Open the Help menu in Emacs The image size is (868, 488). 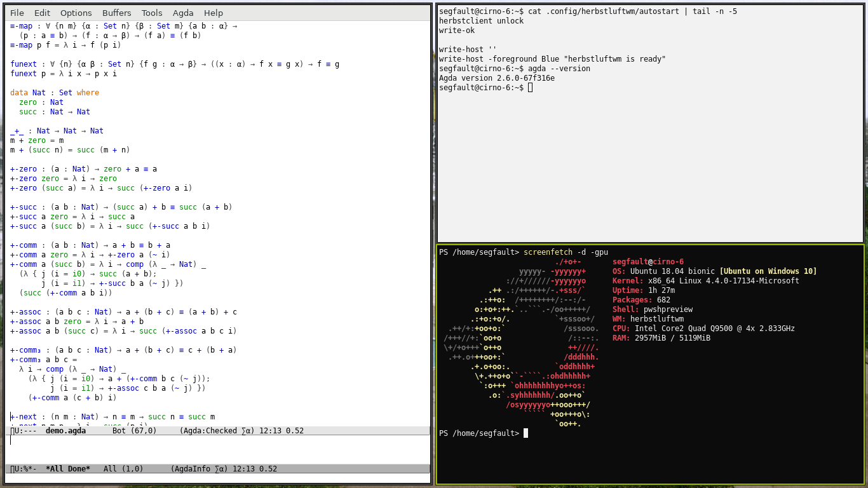214,13
